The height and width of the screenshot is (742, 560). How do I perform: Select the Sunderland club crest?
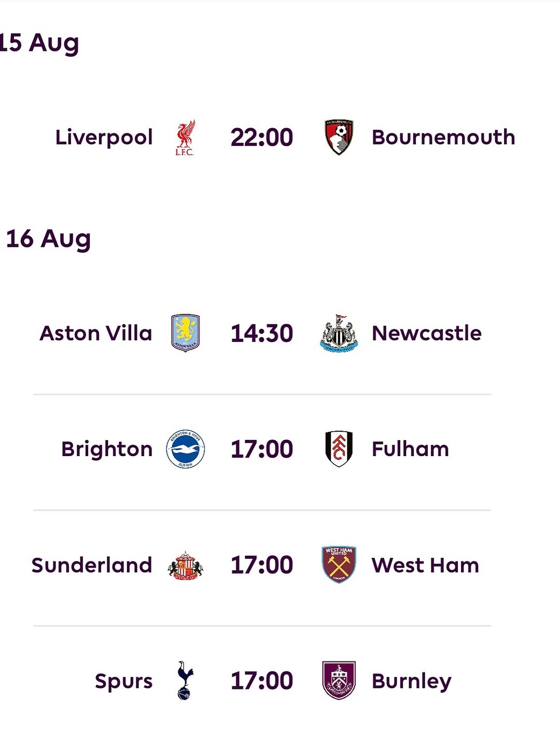pyautogui.click(x=185, y=565)
